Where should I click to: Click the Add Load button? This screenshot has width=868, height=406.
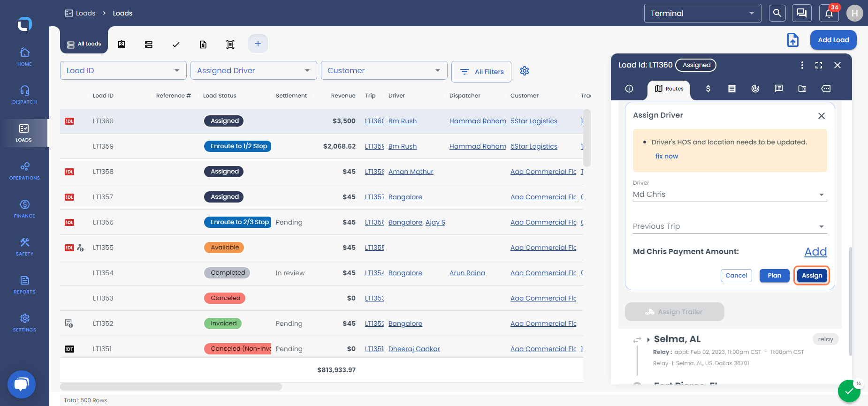pyautogui.click(x=833, y=40)
